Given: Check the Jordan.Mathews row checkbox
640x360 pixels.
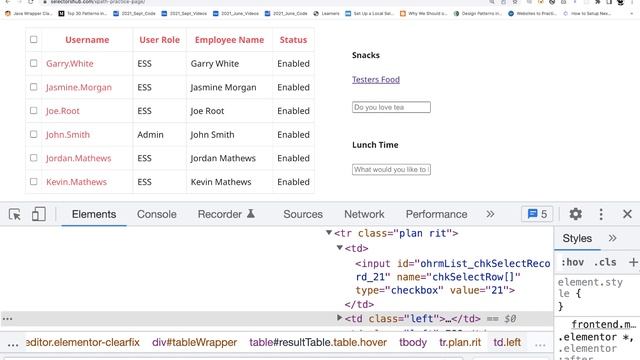Looking at the screenshot, I should tap(33, 158).
